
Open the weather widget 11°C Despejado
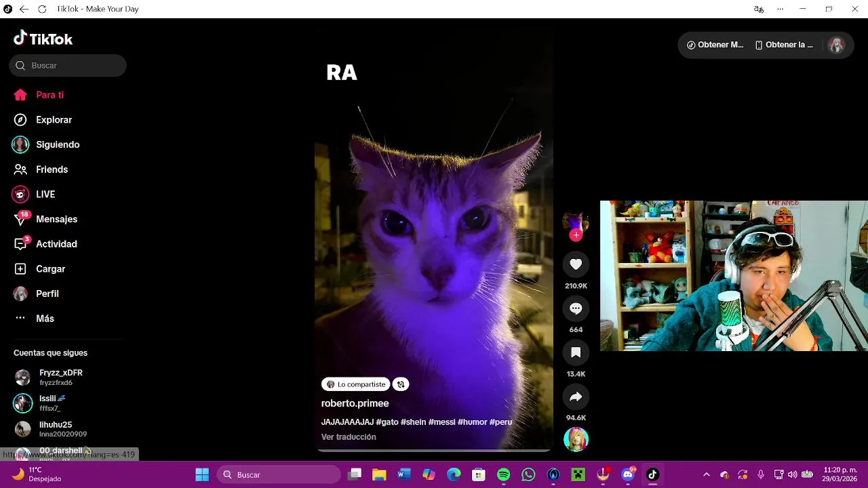tap(37, 474)
